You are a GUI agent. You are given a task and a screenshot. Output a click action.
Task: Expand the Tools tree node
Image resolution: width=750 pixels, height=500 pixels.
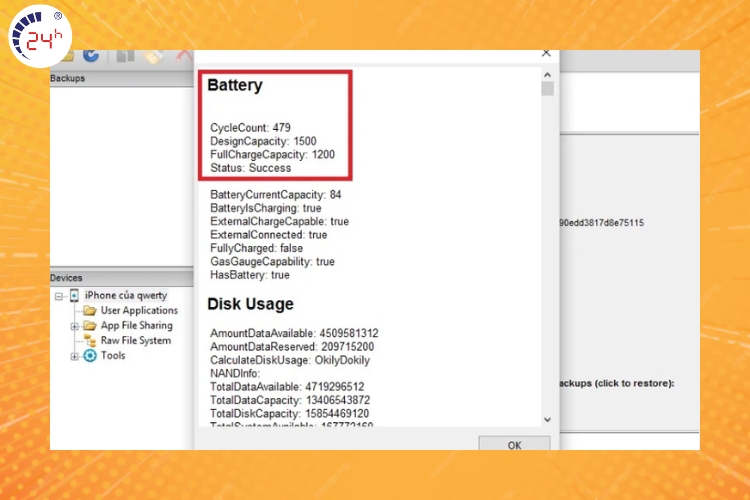[75, 356]
